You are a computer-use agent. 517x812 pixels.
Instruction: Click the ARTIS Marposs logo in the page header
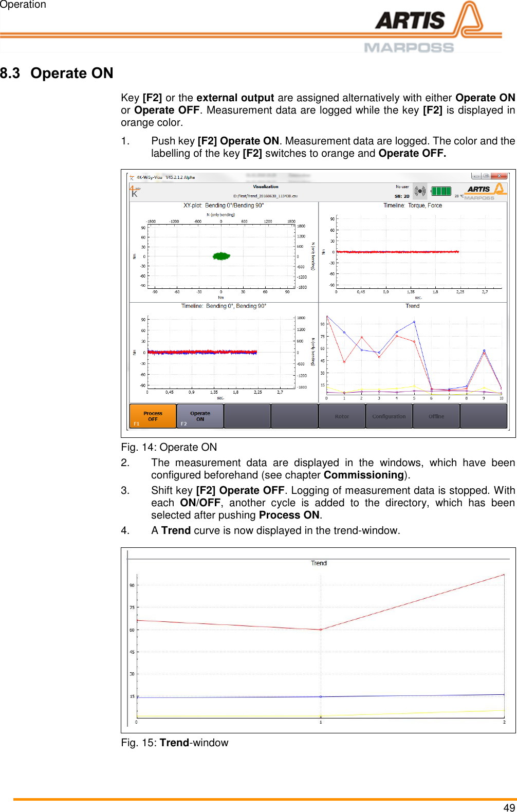click(x=433, y=27)
